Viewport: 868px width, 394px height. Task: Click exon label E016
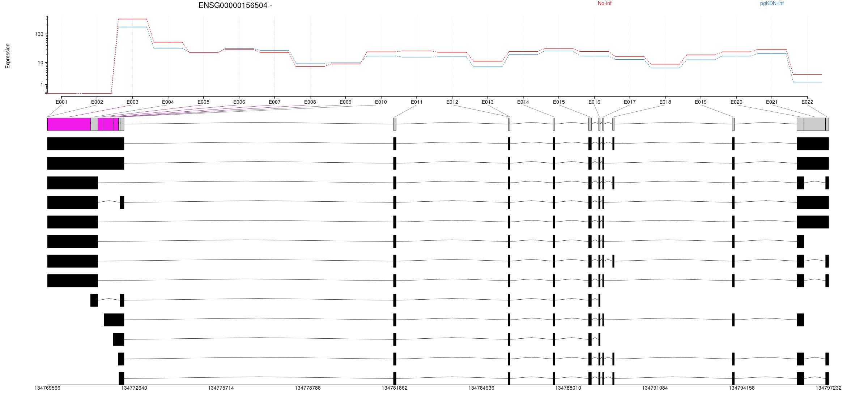(594, 102)
